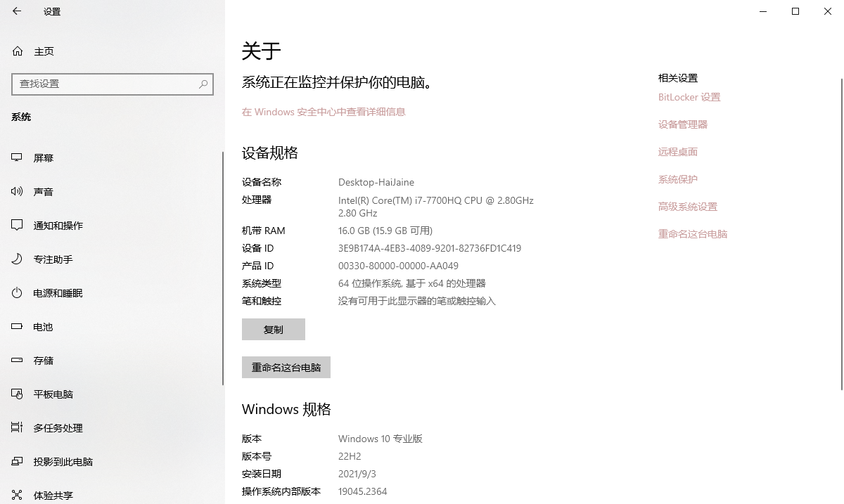Click the 声音 speaker icon

click(17, 192)
